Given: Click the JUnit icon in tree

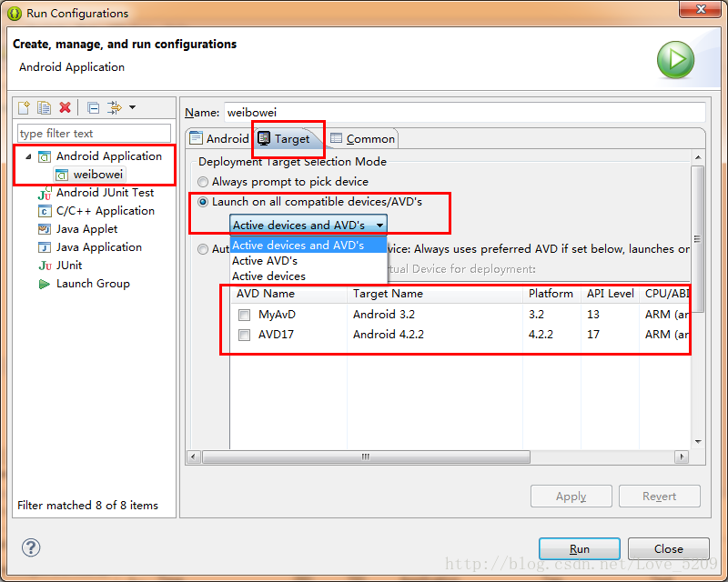Looking at the screenshot, I should click(45, 266).
